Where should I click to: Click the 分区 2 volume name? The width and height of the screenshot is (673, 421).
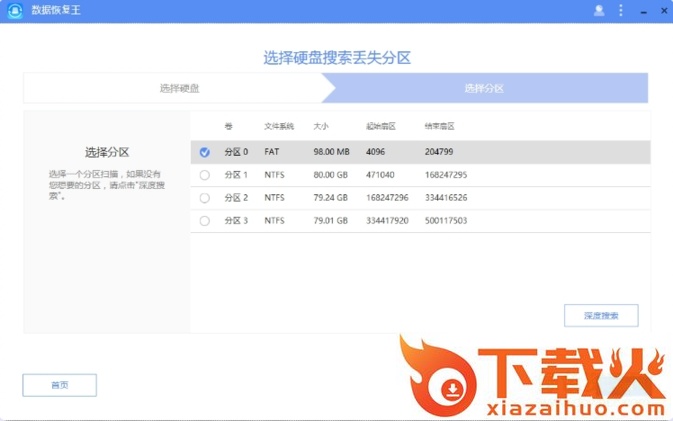coord(236,198)
